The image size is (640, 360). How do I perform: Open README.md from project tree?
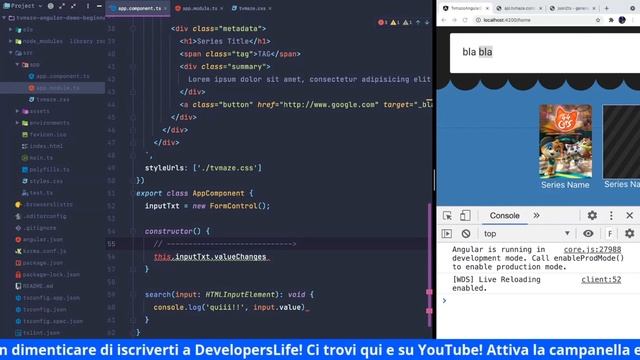coord(34,286)
